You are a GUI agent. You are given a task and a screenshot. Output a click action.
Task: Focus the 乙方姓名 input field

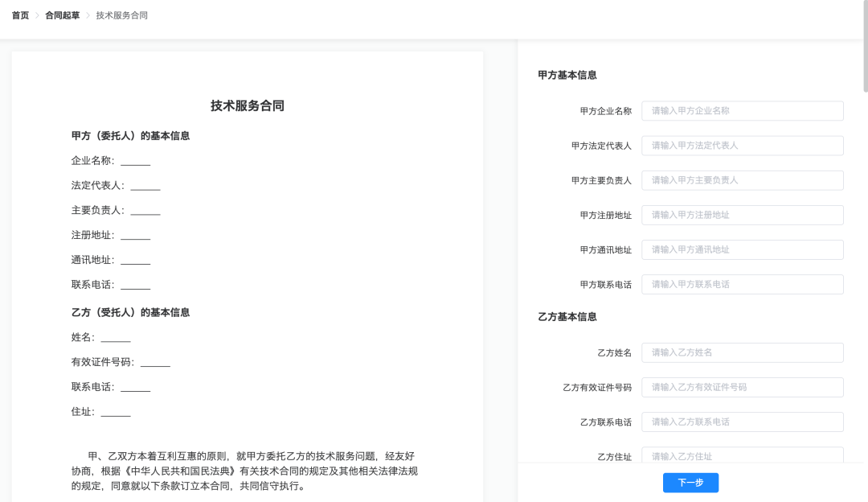click(743, 352)
